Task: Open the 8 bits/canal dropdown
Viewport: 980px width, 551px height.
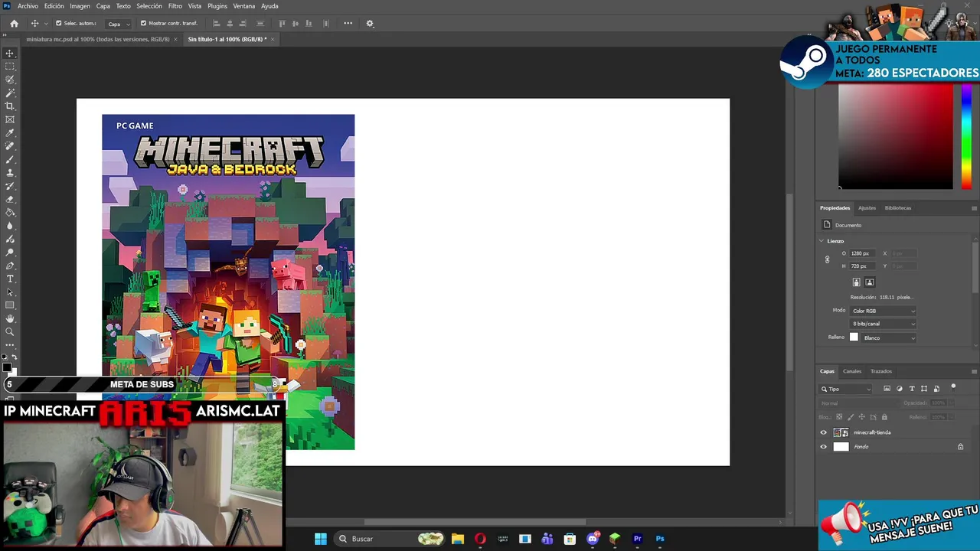Action: point(883,324)
